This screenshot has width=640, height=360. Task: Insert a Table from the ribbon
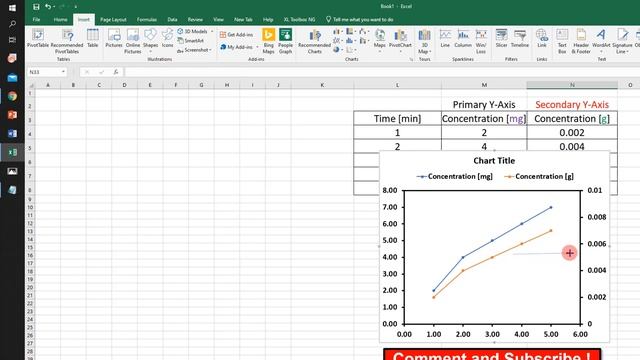pyautogui.click(x=93, y=38)
